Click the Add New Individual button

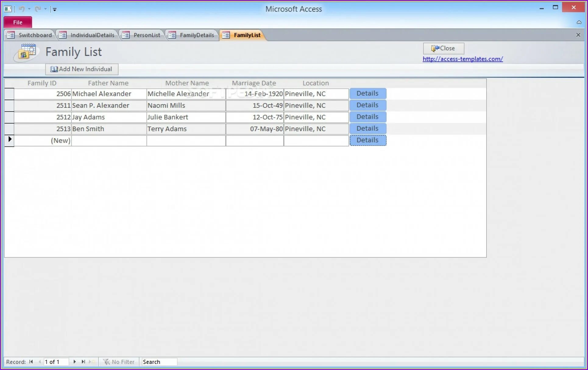click(82, 69)
